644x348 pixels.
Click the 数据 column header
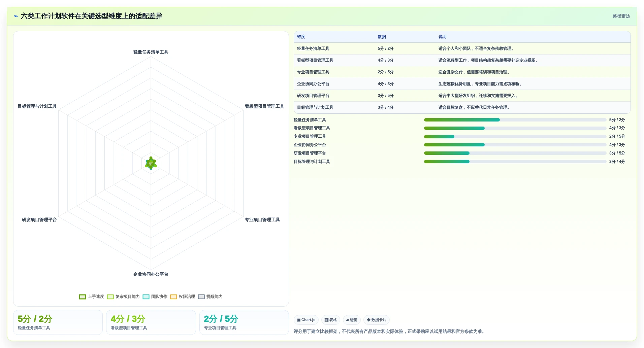point(382,37)
